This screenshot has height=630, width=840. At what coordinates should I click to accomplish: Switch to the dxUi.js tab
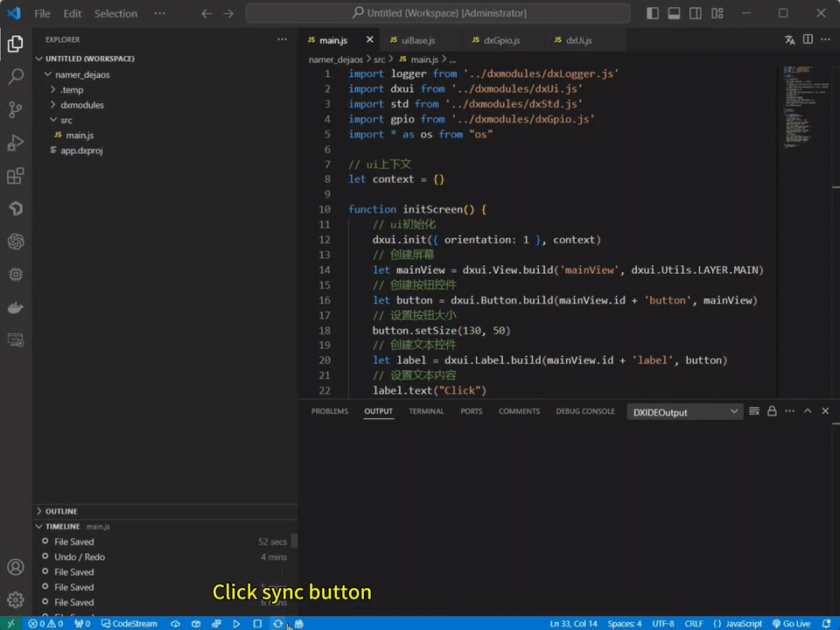[x=579, y=40]
